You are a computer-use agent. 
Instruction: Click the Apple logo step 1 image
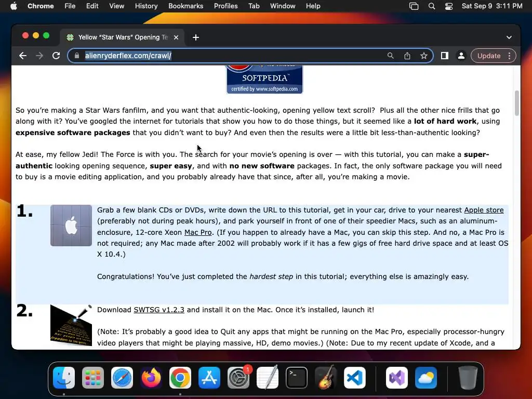(71, 225)
